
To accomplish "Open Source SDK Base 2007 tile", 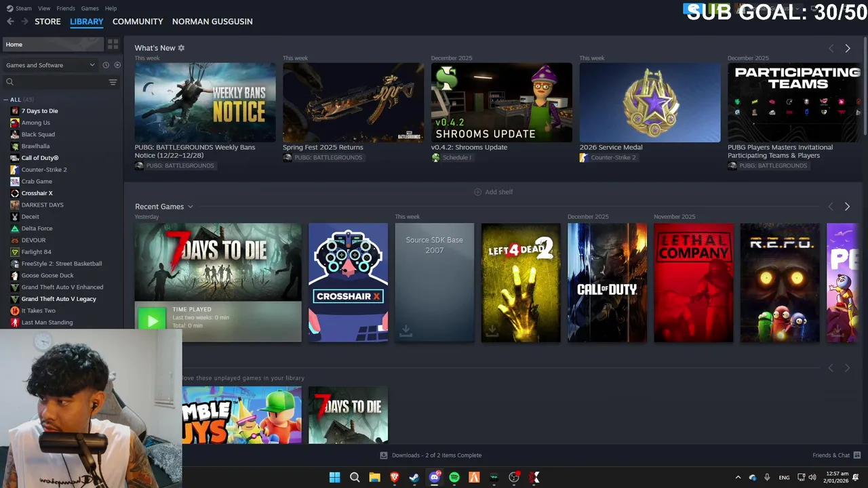I will [x=435, y=283].
